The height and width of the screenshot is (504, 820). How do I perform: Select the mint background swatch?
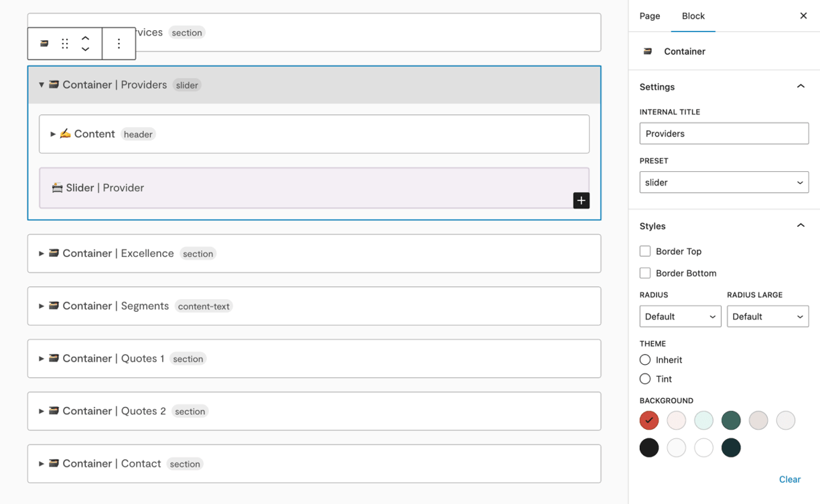(704, 420)
